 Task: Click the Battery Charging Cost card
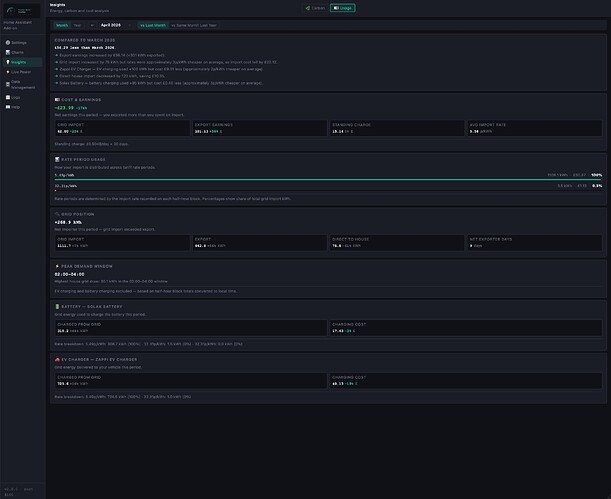click(466, 328)
